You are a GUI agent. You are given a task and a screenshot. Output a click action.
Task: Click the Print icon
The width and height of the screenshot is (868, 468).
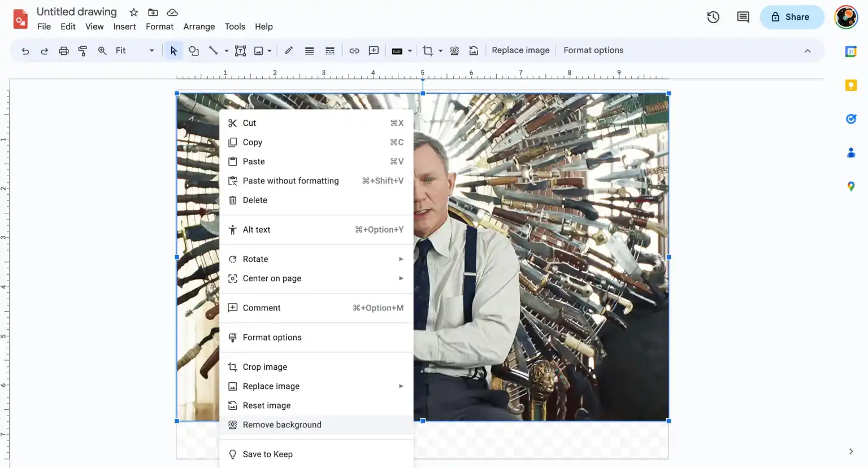64,51
